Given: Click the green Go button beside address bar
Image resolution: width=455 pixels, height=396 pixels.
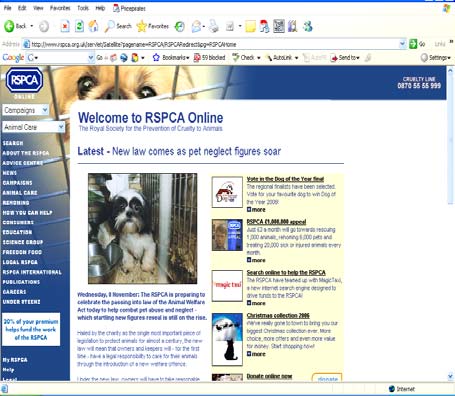Looking at the screenshot, I should [413, 44].
